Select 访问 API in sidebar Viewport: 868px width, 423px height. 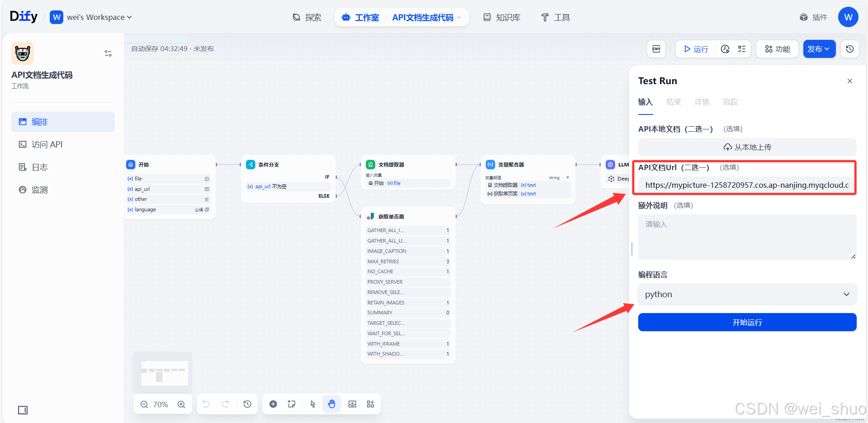63,144
